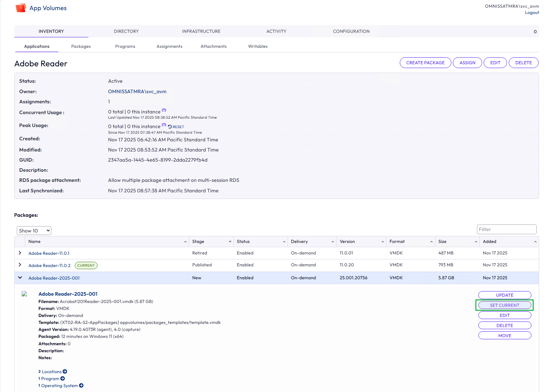Click the GUID value 2347aa5a-1445-4e65-8199-2dda2279fb4d

(158, 160)
